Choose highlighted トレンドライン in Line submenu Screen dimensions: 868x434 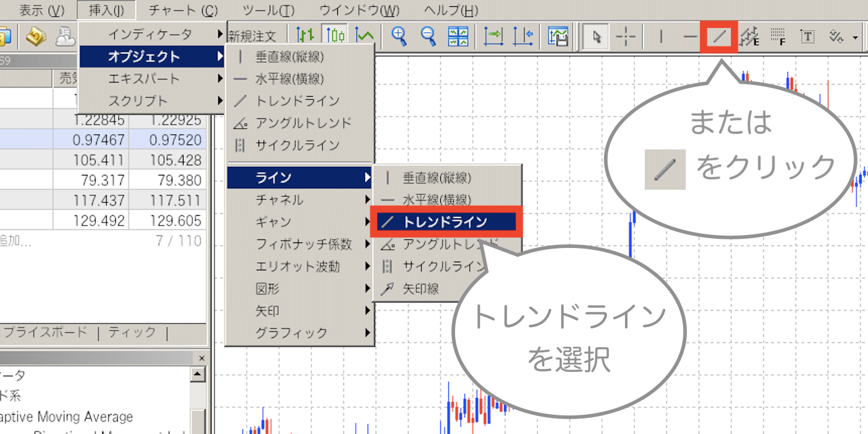[x=447, y=222]
